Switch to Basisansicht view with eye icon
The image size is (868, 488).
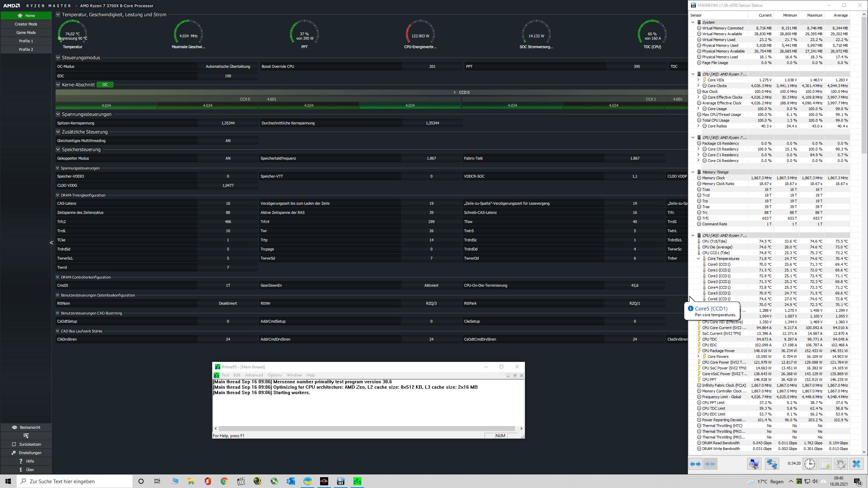tap(26, 427)
